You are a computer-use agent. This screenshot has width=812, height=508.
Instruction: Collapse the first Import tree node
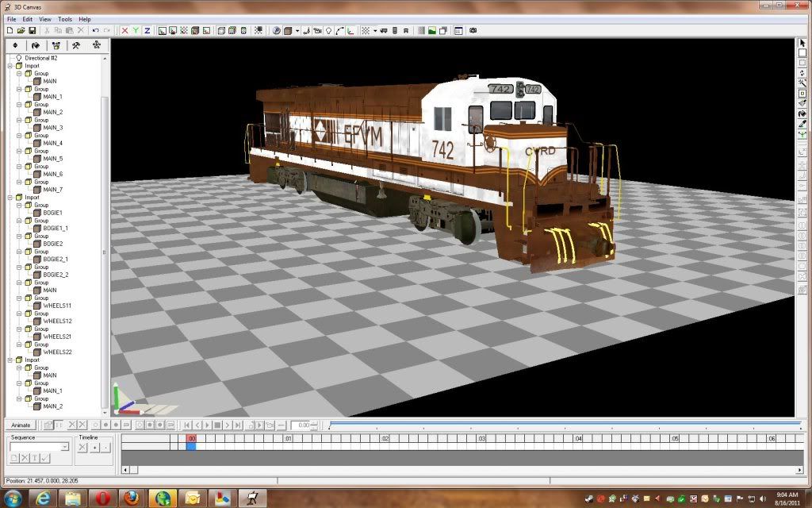[10, 66]
